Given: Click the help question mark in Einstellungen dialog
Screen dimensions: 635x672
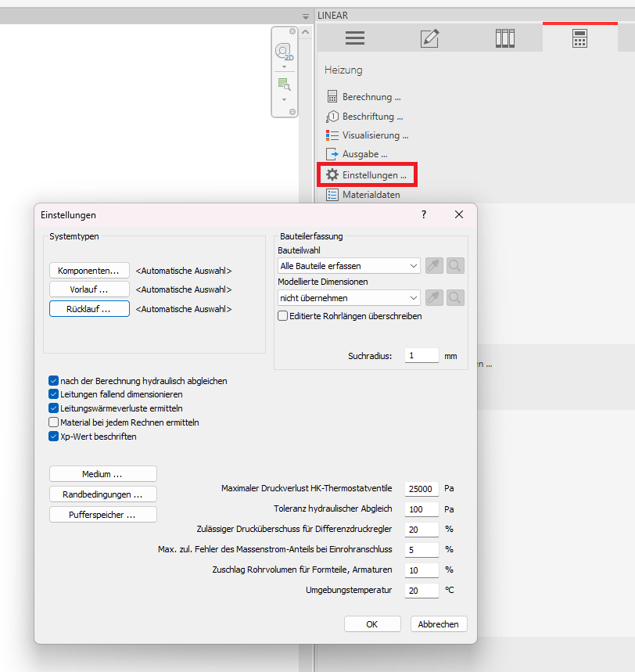Looking at the screenshot, I should pyautogui.click(x=424, y=214).
